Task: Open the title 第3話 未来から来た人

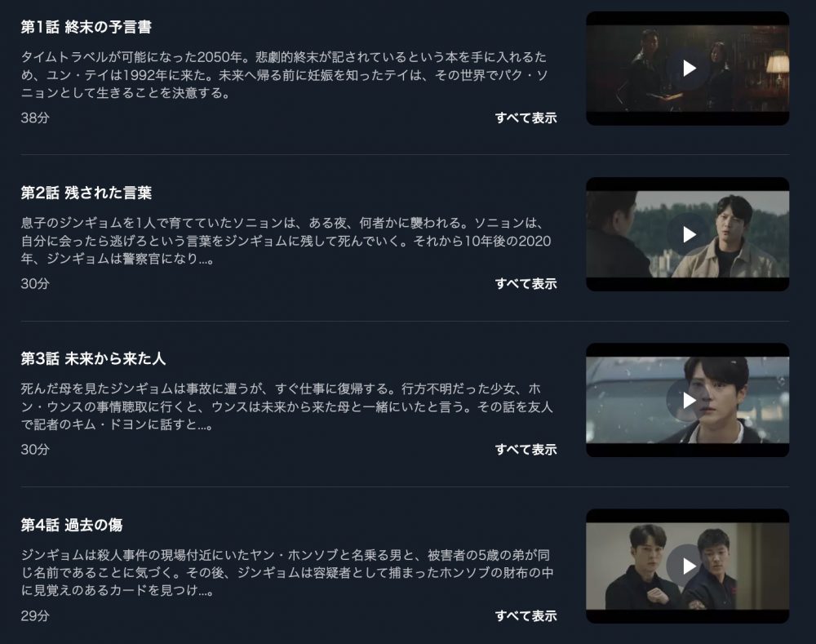Action: (93, 358)
